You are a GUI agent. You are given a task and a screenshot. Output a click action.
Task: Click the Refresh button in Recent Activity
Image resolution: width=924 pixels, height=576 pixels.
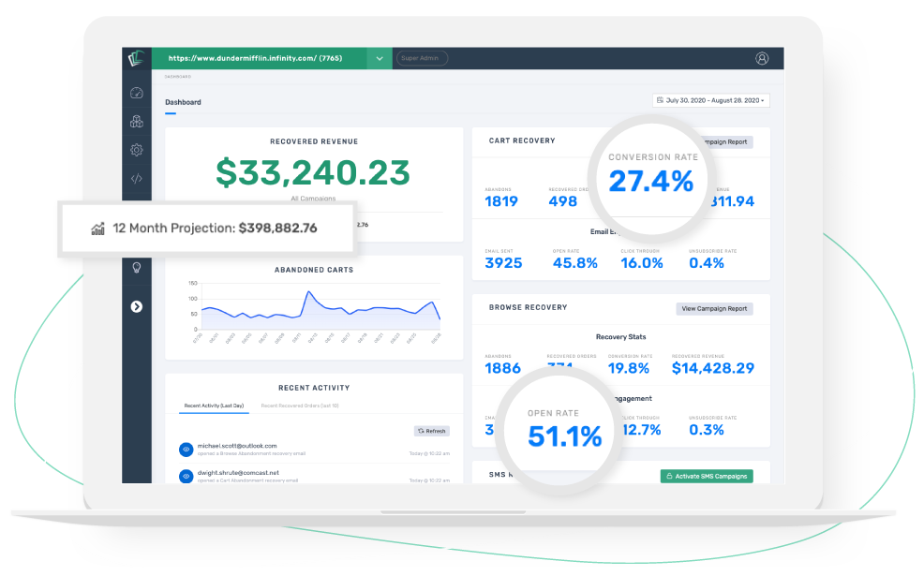(x=432, y=431)
